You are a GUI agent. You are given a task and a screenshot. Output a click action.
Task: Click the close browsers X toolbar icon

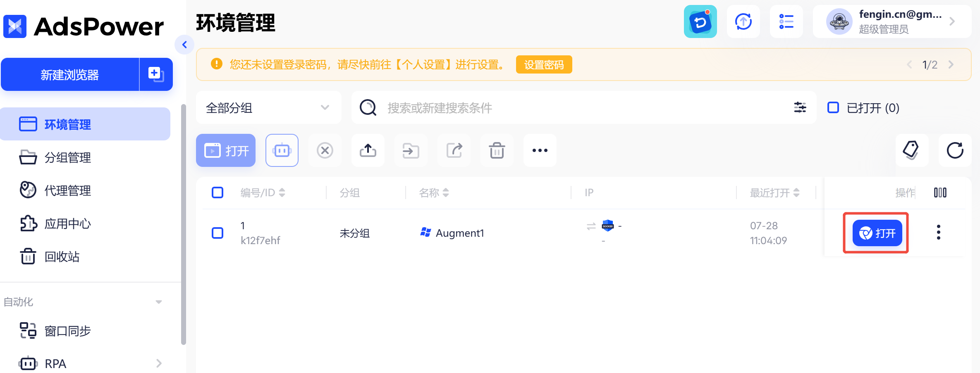pyautogui.click(x=325, y=150)
